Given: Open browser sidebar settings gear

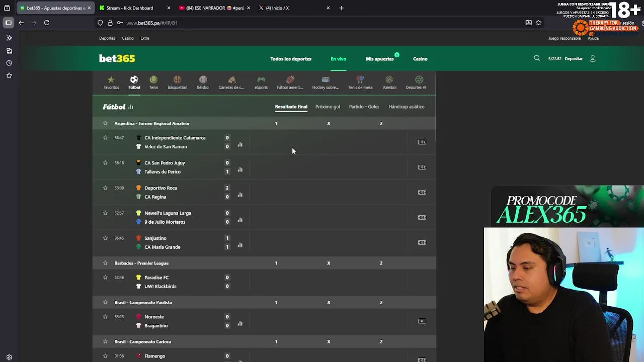Looking at the screenshot, I should click(x=9, y=357).
